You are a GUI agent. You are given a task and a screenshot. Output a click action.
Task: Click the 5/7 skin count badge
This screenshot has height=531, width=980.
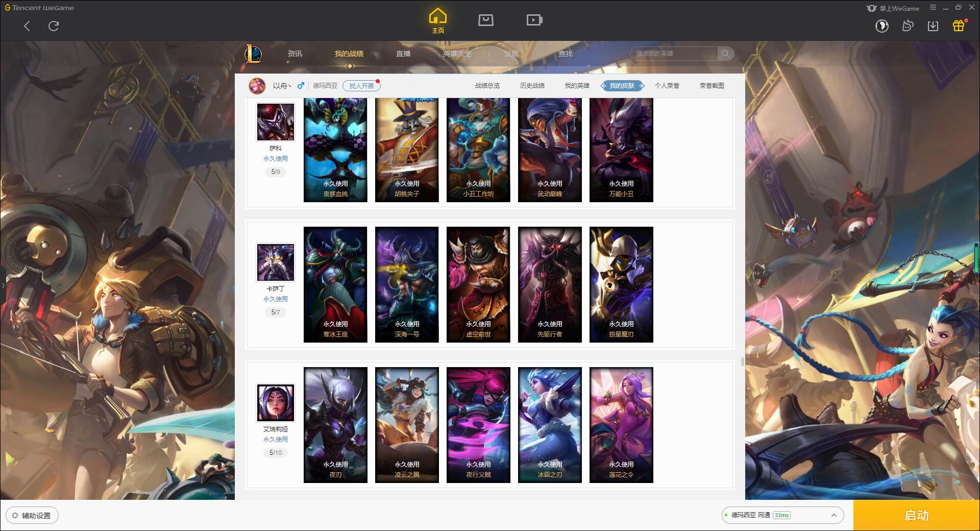[x=276, y=312]
